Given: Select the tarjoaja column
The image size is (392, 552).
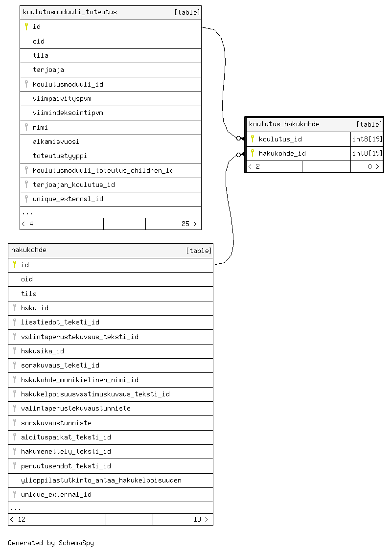Looking at the screenshot, I should (48, 69).
